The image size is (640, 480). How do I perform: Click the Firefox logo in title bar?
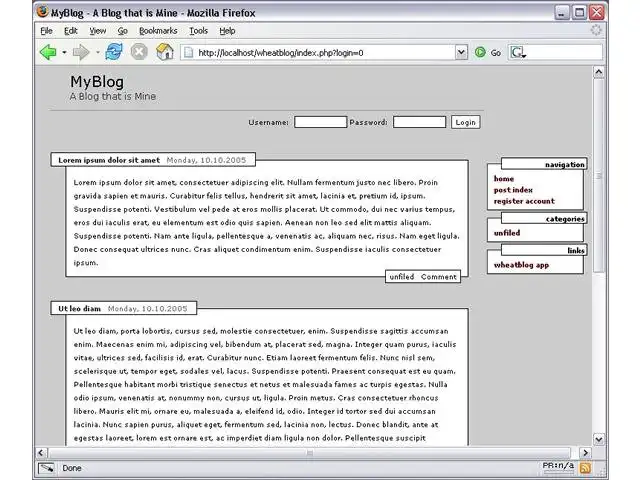42,12
